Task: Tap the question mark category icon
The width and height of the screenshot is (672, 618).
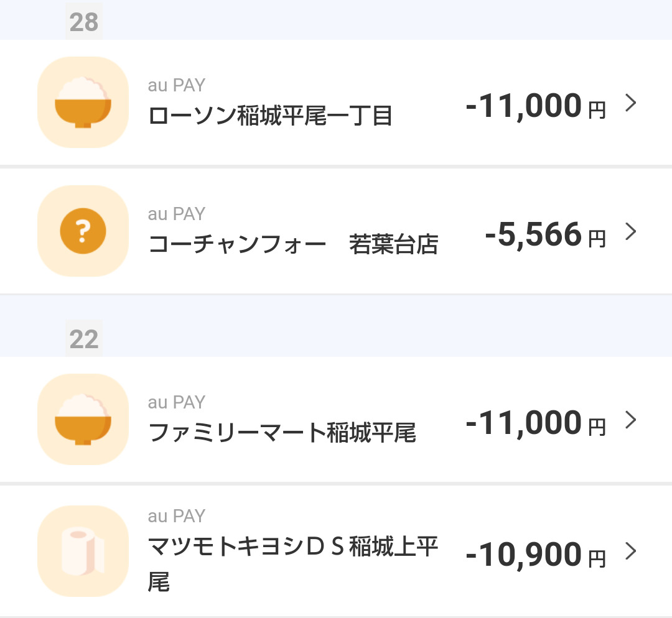Action: tap(83, 231)
